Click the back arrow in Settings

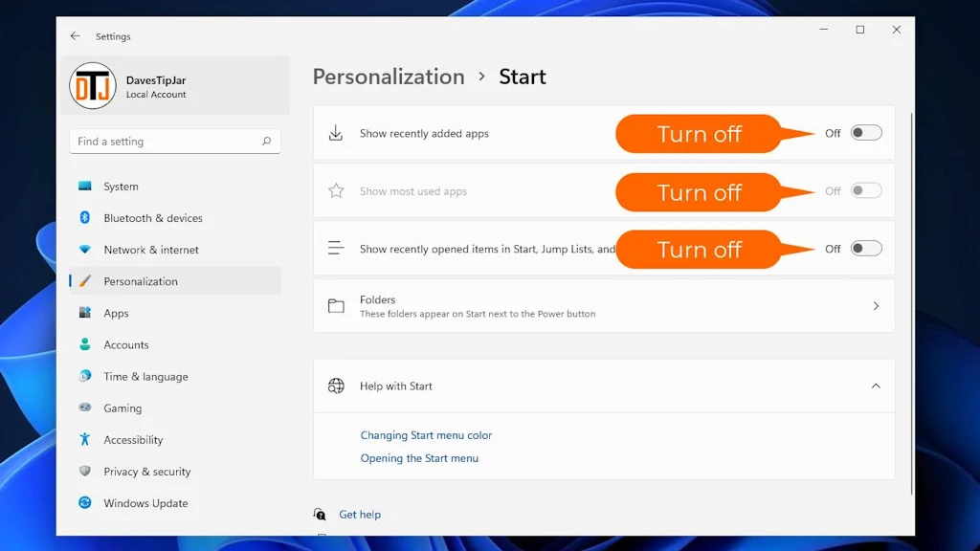tap(75, 36)
